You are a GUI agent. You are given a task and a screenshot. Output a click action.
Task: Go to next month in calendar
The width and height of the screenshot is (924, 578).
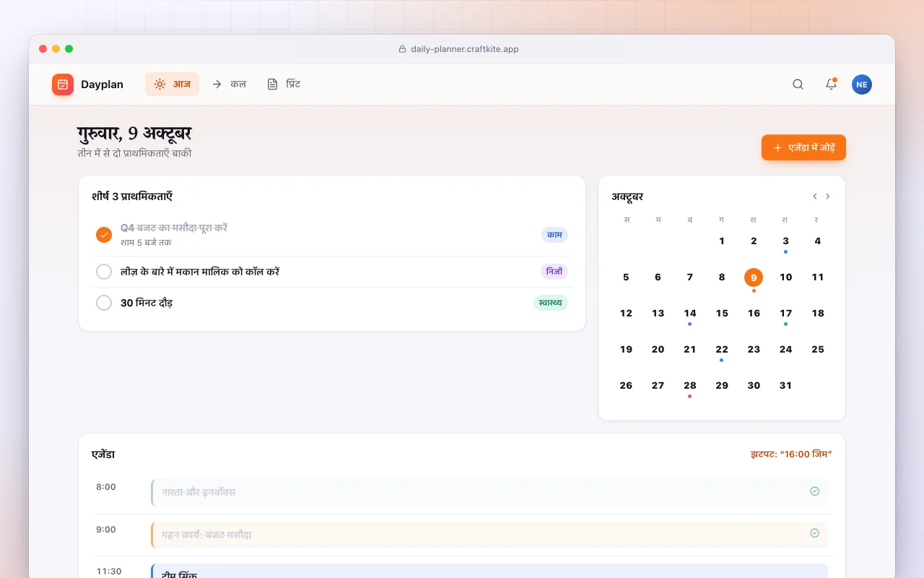pos(827,197)
